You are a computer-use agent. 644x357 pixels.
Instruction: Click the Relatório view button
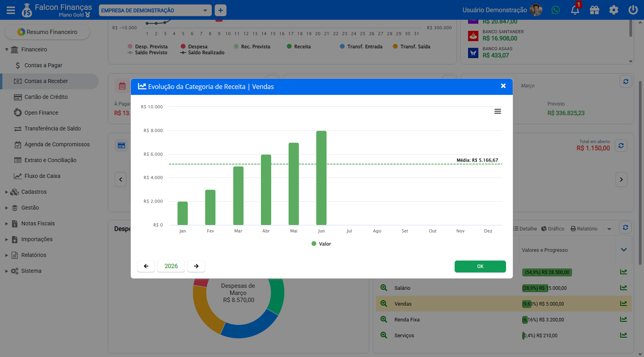(584, 229)
